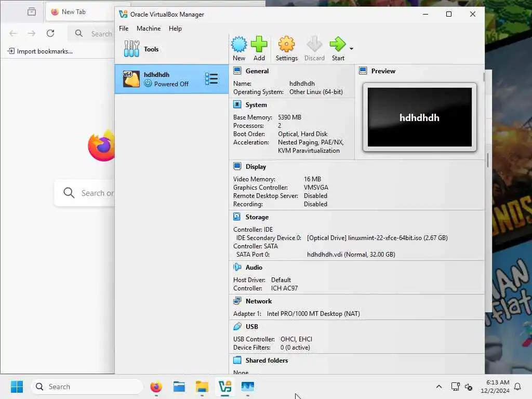Click the Preview section icon

pyautogui.click(x=363, y=71)
